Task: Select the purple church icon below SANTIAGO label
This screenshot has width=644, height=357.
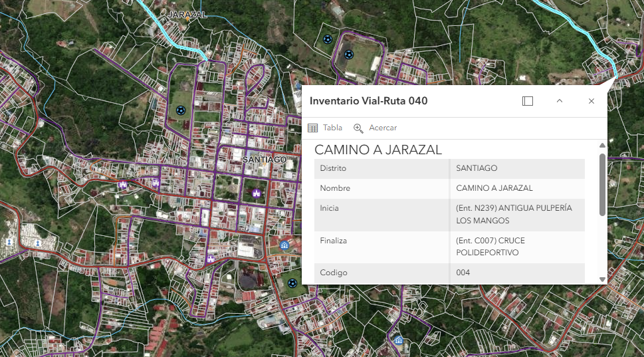Action: (x=256, y=192)
